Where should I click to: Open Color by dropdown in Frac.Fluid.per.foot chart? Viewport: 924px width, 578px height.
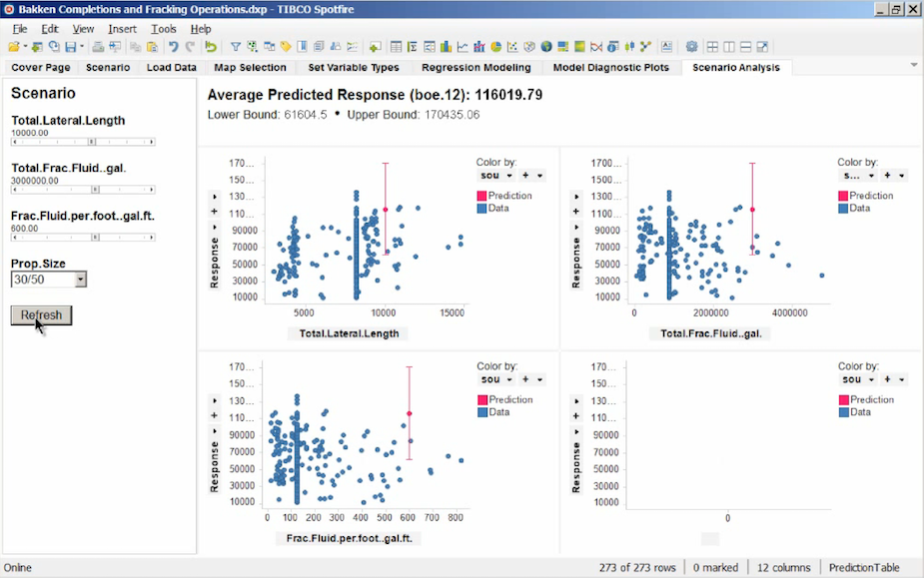pos(496,379)
